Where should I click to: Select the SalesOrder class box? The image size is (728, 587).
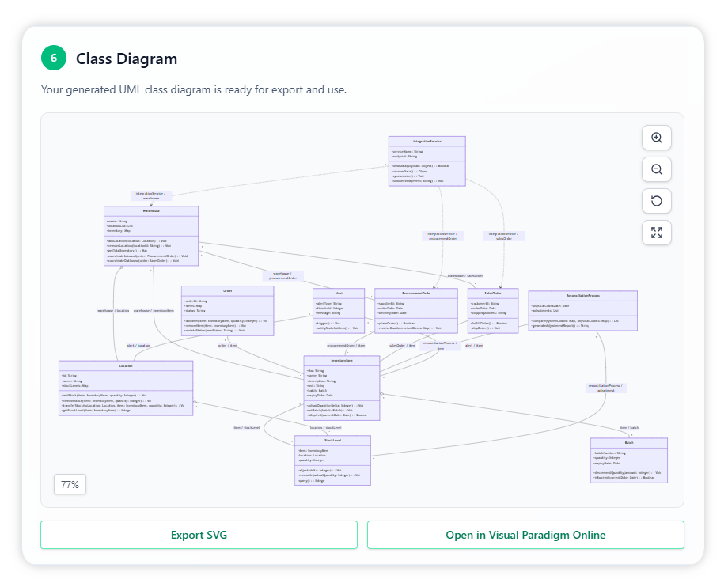pos(492,309)
